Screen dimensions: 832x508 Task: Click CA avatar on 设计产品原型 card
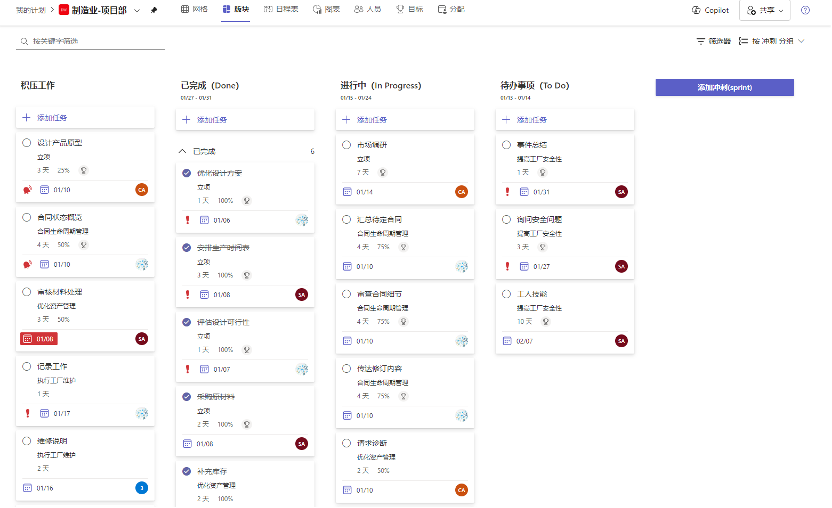point(141,189)
